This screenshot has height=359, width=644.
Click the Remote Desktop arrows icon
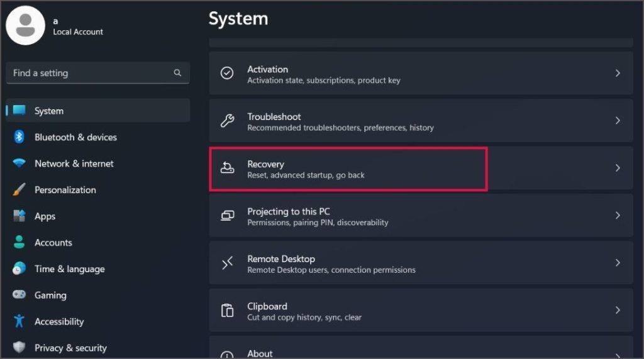[227, 262]
